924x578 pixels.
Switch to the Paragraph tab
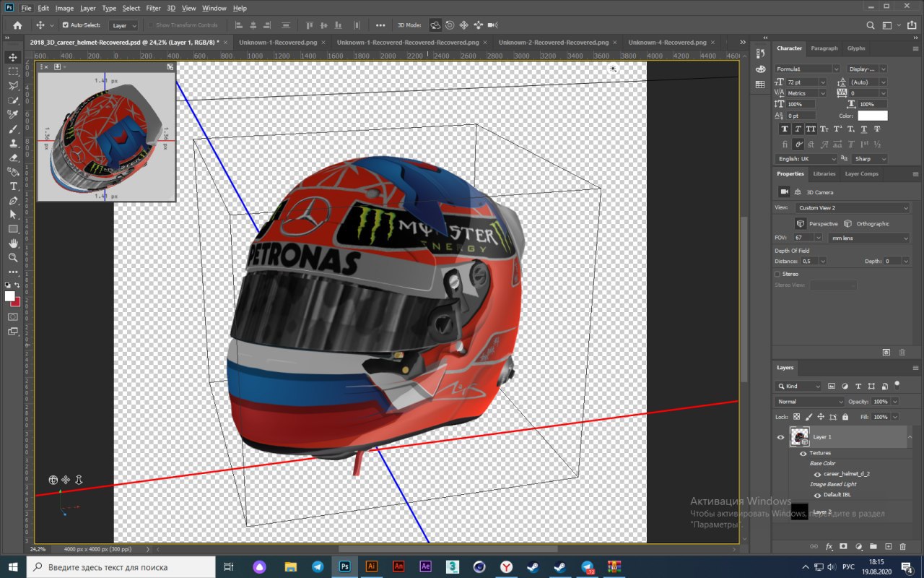824,48
